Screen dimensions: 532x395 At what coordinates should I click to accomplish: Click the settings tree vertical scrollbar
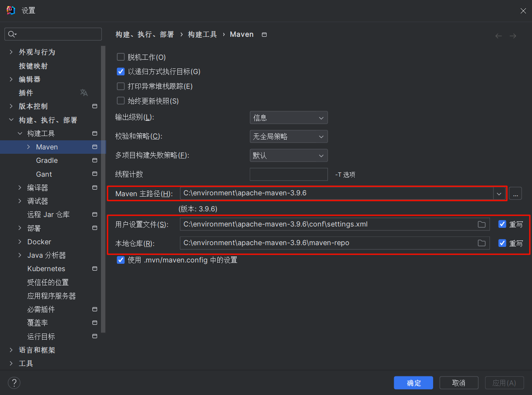point(103,189)
